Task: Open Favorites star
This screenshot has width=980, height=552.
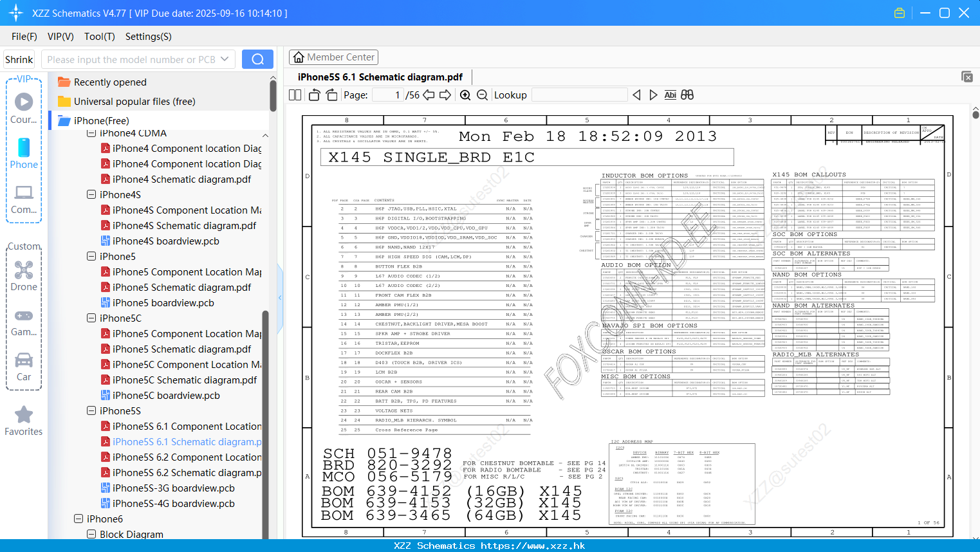Action: pos(24,421)
